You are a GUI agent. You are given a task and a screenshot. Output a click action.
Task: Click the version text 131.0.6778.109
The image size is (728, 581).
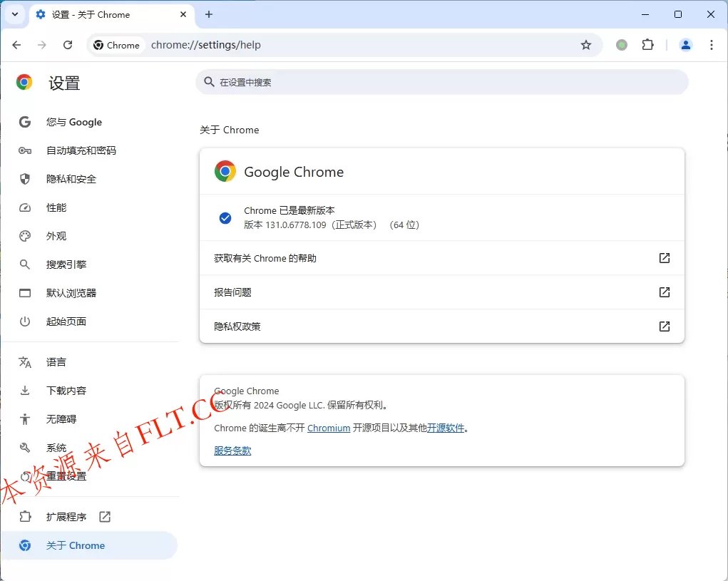(296, 225)
